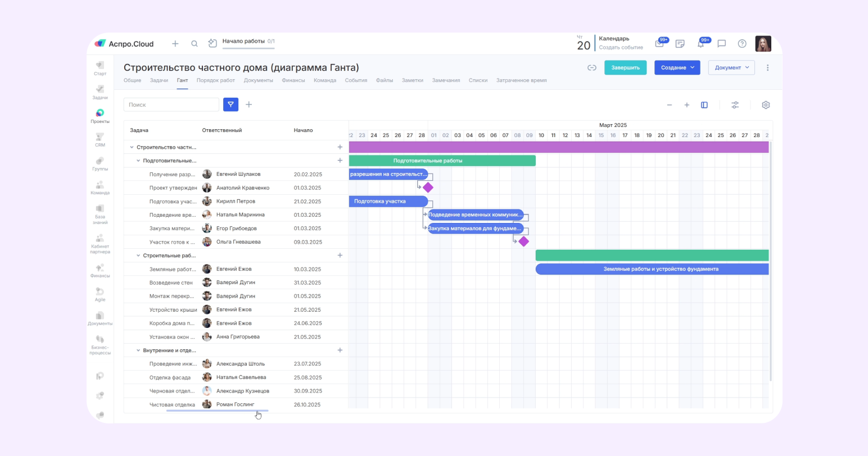
Task: Select Земляные работы и устройство фундамента bar
Action: click(x=652, y=269)
